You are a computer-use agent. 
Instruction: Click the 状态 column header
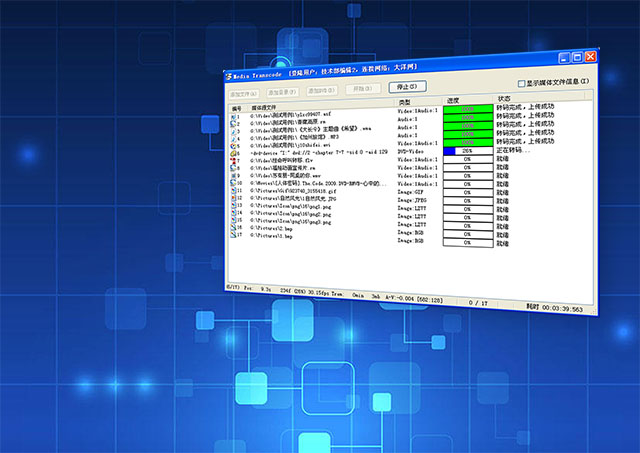pyautogui.click(x=504, y=98)
